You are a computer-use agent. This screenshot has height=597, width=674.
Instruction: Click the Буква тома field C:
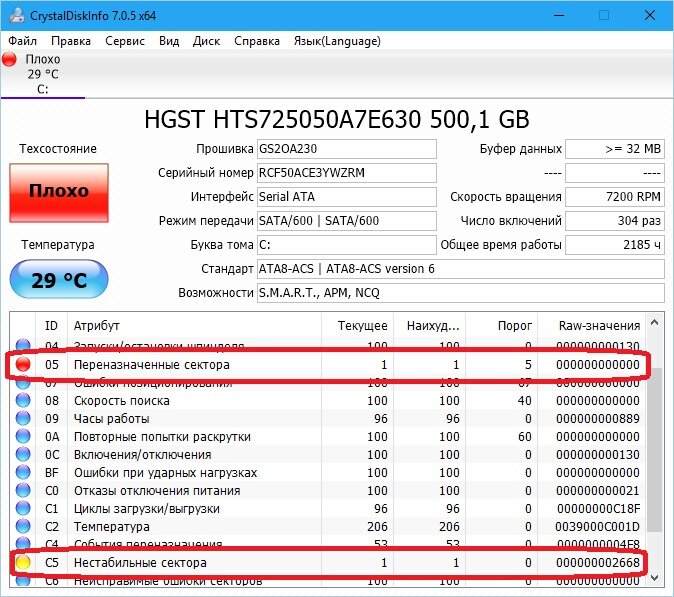pos(346,245)
